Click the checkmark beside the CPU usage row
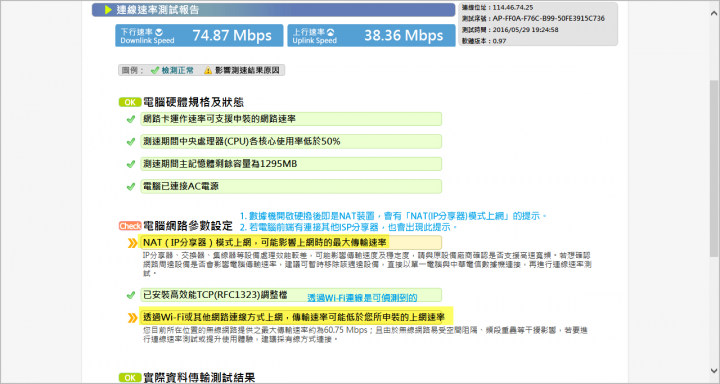This screenshot has width=720, height=384. pos(130,141)
